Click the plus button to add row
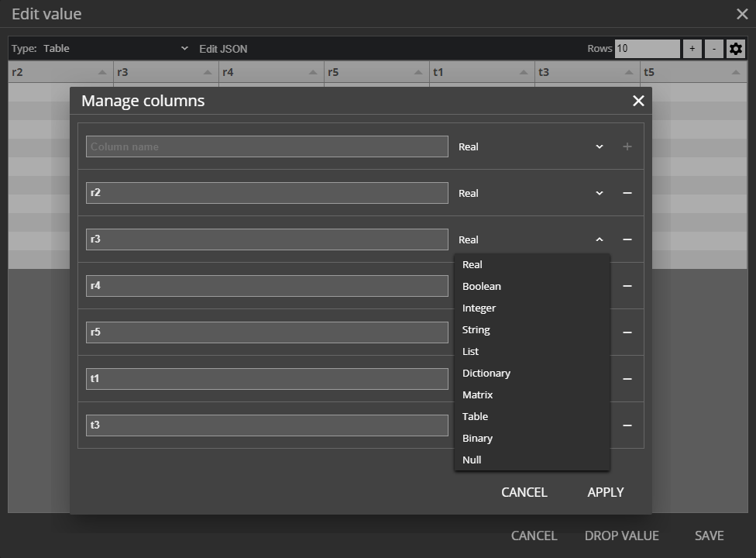 click(692, 49)
